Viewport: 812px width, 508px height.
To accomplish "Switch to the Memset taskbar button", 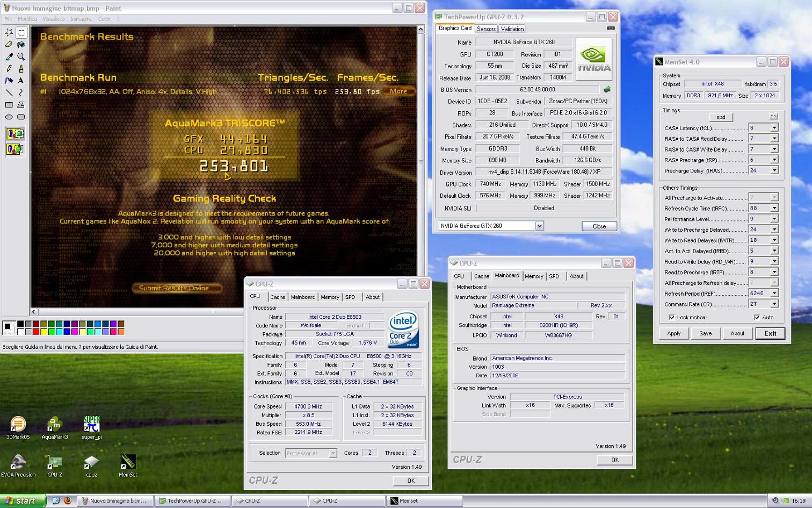I will pos(424,500).
